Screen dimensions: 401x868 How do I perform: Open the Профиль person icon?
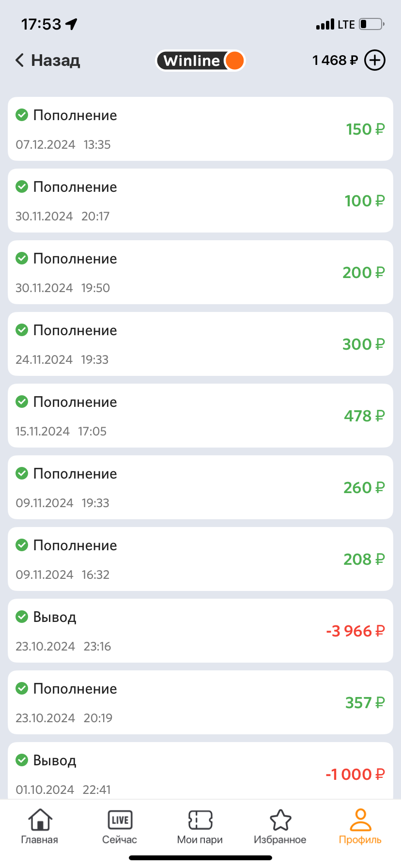click(x=360, y=820)
